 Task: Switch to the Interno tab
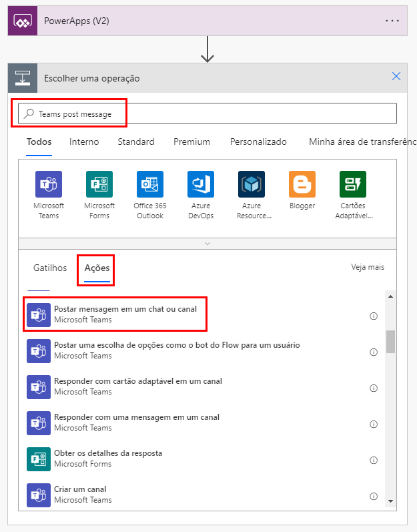pyautogui.click(x=84, y=142)
